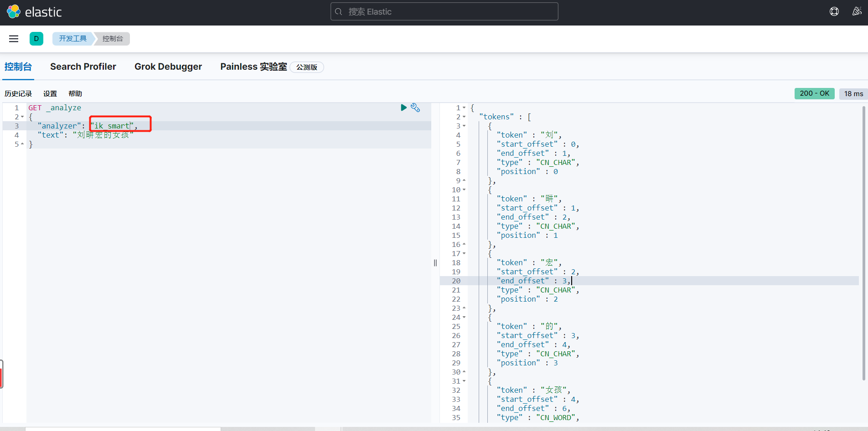Switch to the 控制台 tab
868x431 pixels.
(x=18, y=67)
